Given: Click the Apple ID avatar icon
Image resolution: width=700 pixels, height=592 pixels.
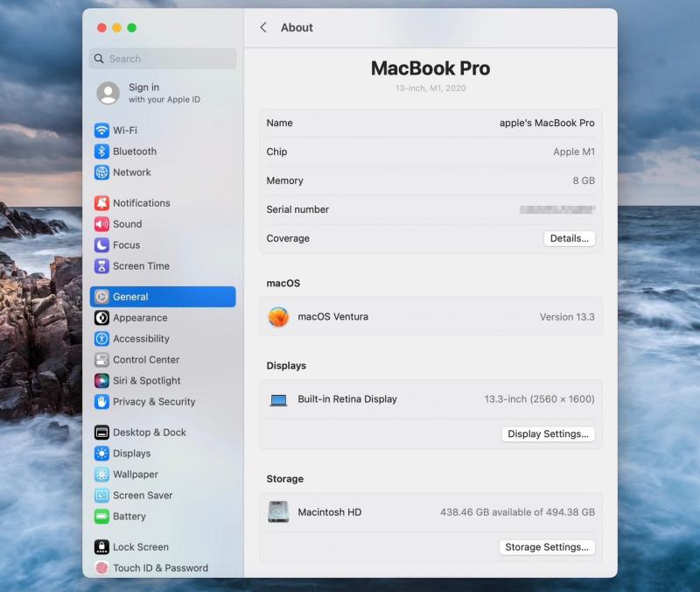Looking at the screenshot, I should 108,93.
